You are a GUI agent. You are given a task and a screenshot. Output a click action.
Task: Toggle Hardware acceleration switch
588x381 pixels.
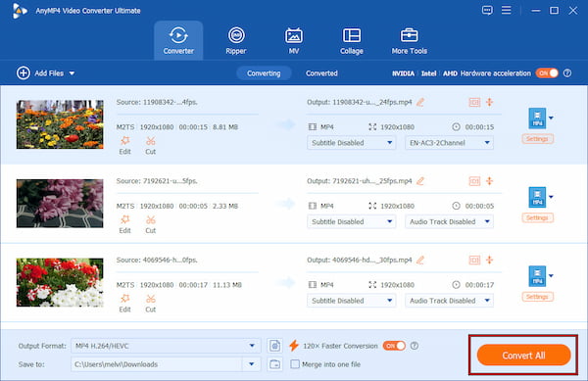[547, 73]
